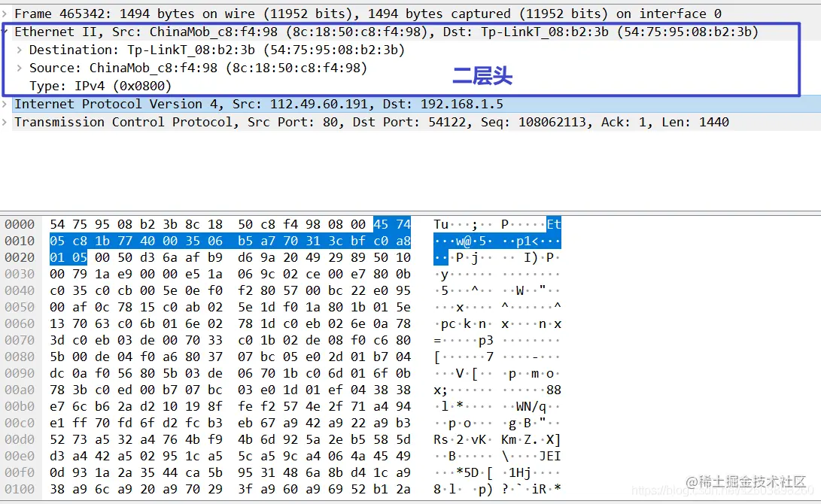The width and height of the screenshot is (821, 504).
Task: Click byte 01 starting row 0020
Action: pyautogui.click(x=57, y=257)
